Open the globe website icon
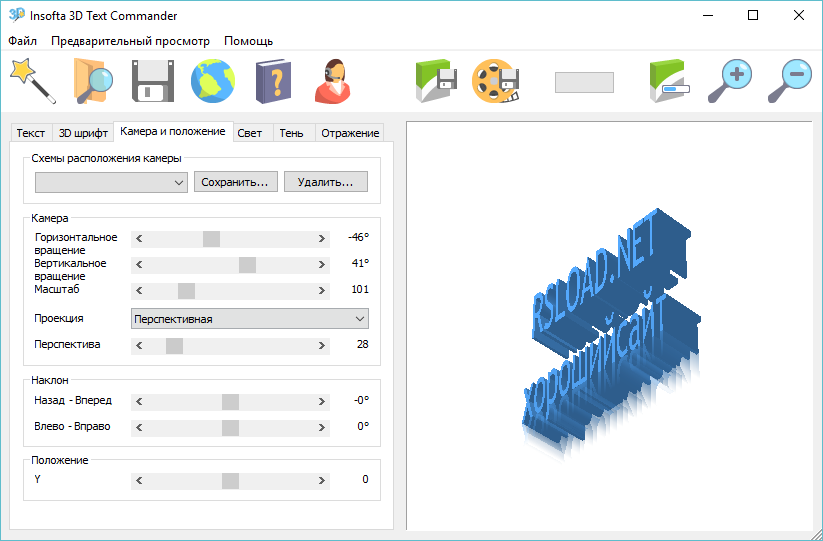 [x=213, y=81]
